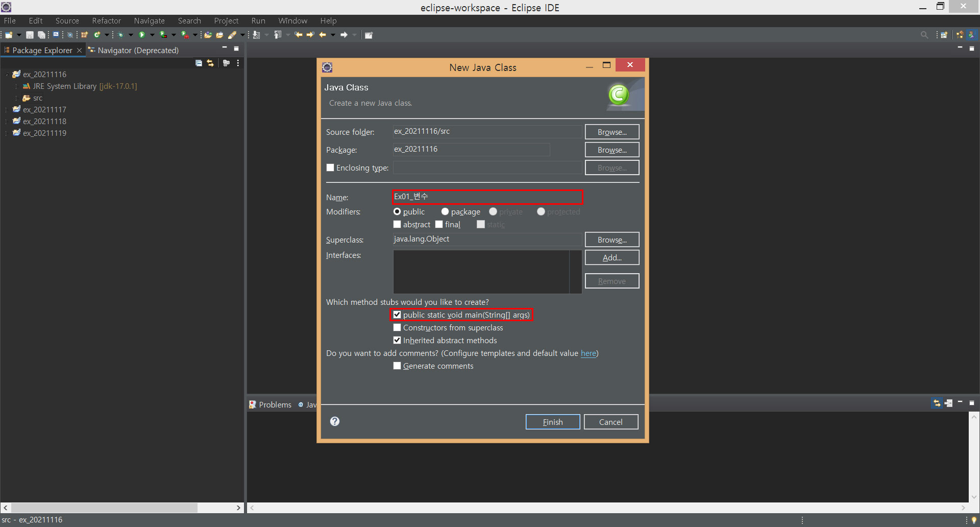Click the New Java Package toolbar icon

pyautogui.click(x=85, y=35)
